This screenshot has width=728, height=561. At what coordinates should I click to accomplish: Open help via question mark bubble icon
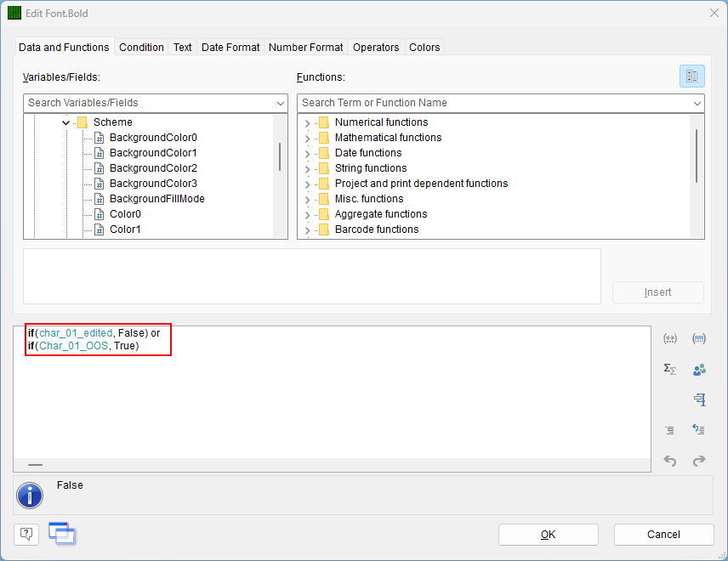coord(25,534)
